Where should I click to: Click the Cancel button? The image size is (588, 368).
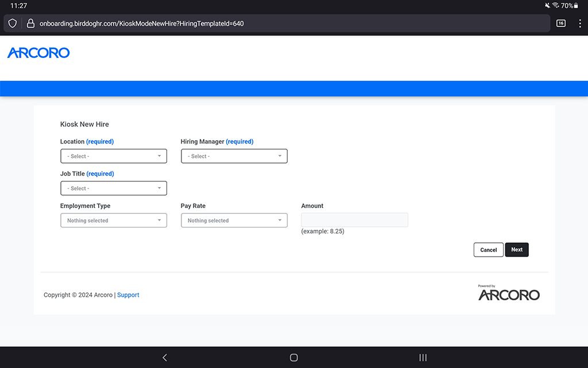click(488, 250)
